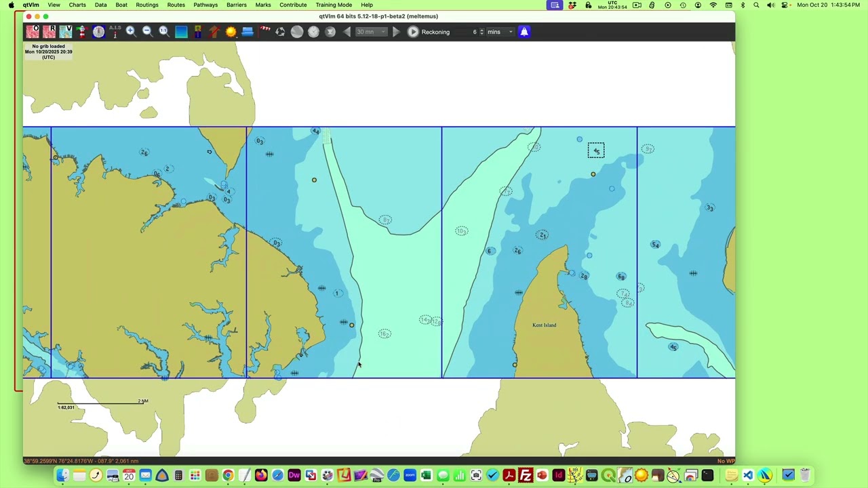868x488 pixels.
Task: Open the Trash in the Dock
Action: (805, 475)
